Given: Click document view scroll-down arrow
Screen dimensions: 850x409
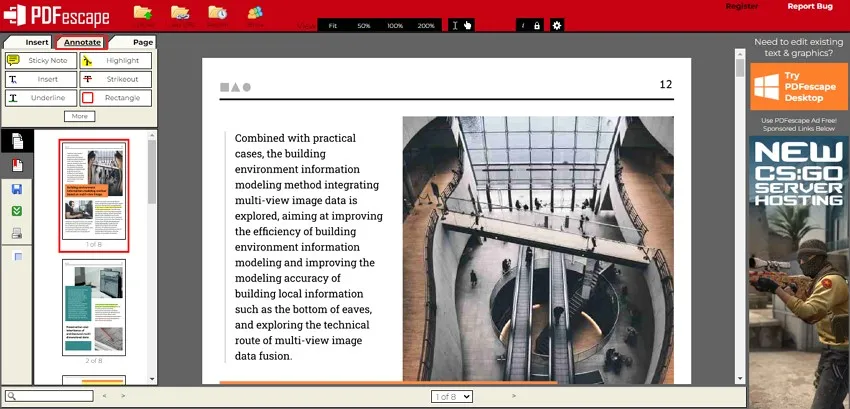Looking at the screenshot, I should pos(740,379).
